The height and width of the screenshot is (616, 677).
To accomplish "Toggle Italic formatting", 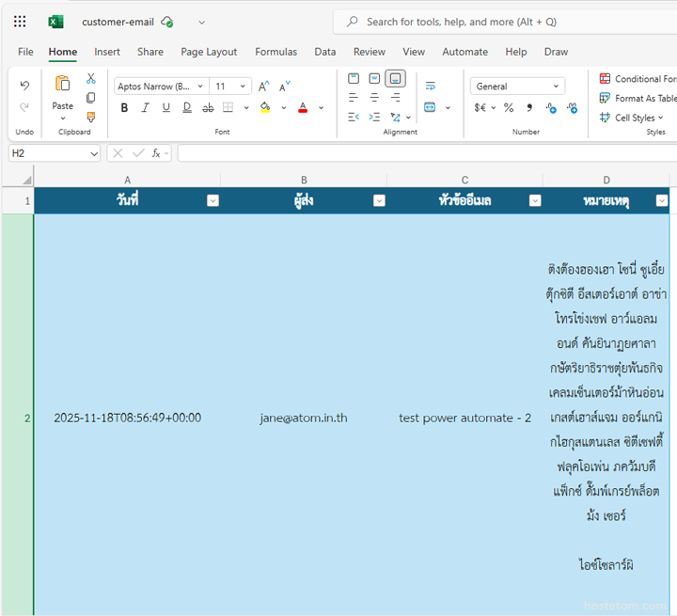I will [145, 108].
